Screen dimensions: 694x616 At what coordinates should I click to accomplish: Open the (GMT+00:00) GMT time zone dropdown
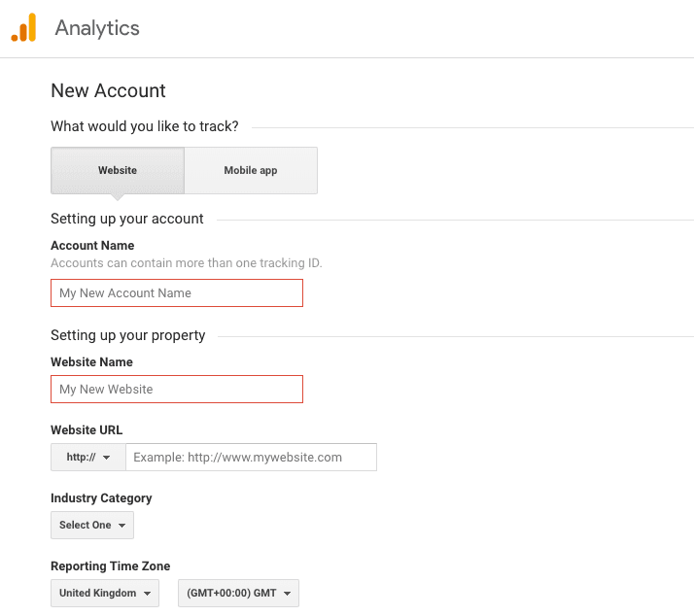tap(238, 594)
